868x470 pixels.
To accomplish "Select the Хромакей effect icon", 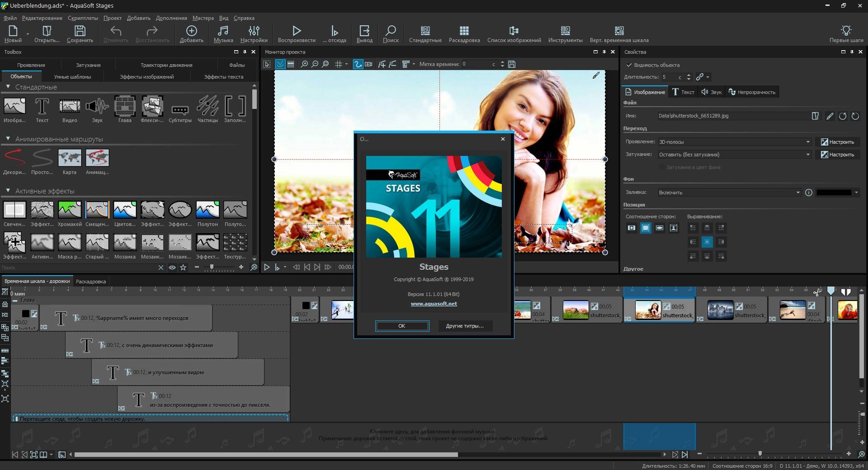I will (70, 213).
